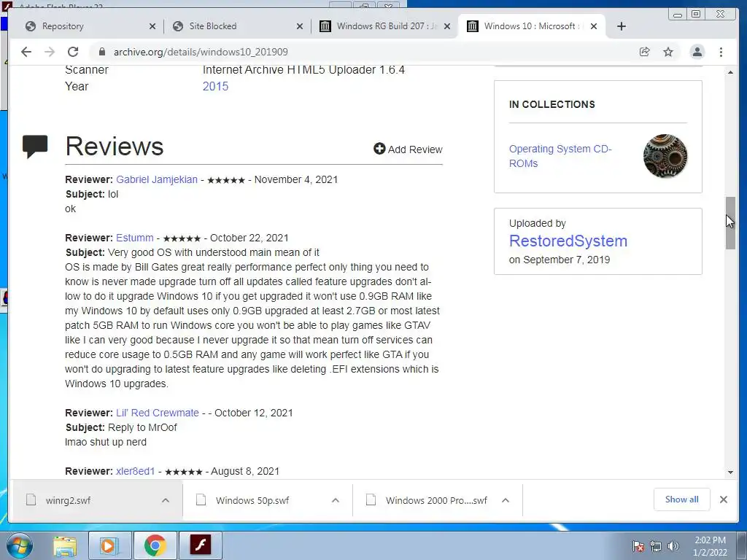Viewport: 747px width, 560px height.
Task: Bookmark this page with the star icon
Action: pos(668,52)
